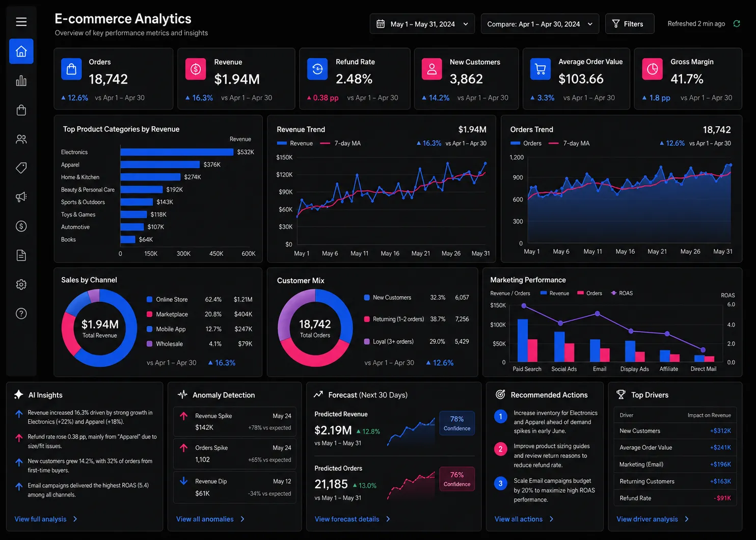Image resolution: width=756 pixels, height=540 pixels.
Task: Click the Anomaly Detection pulse icon
Action: [182, 394]
